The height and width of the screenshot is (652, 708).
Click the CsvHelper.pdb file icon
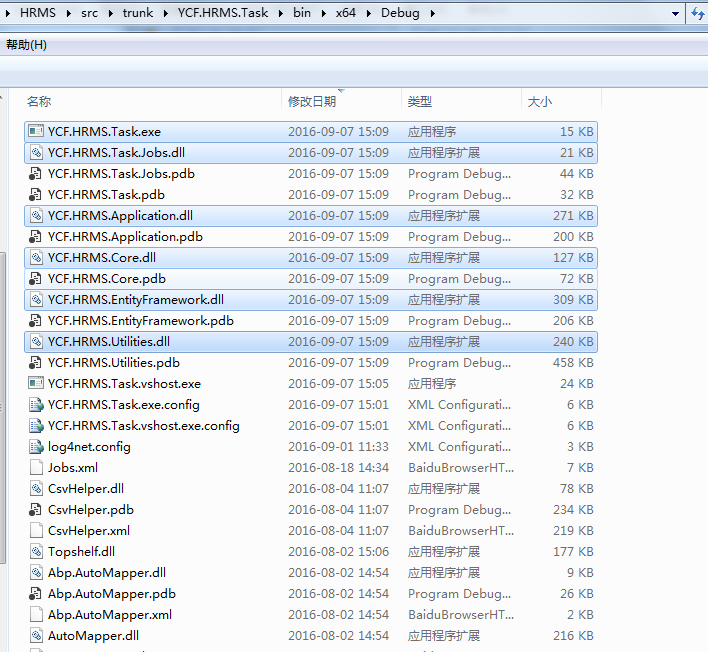(35, 509)
